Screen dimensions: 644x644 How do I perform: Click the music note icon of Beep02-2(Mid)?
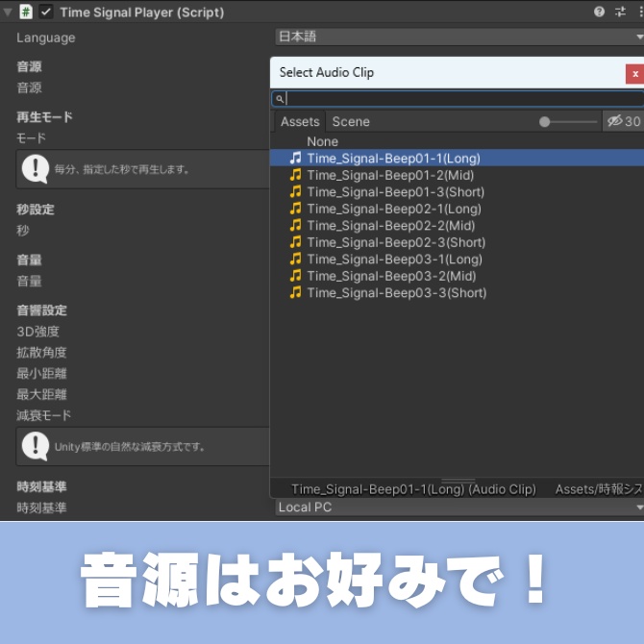coord(295,225)
